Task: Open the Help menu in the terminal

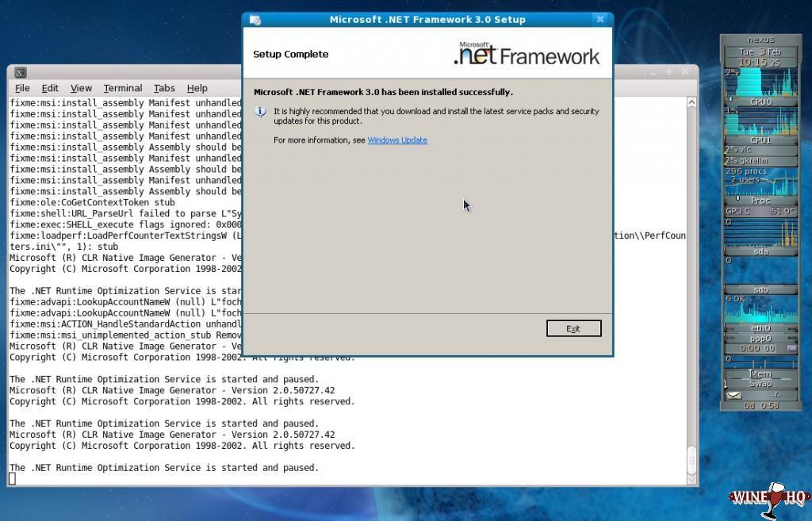Action: pyautogui.click(x=197, y=88)
